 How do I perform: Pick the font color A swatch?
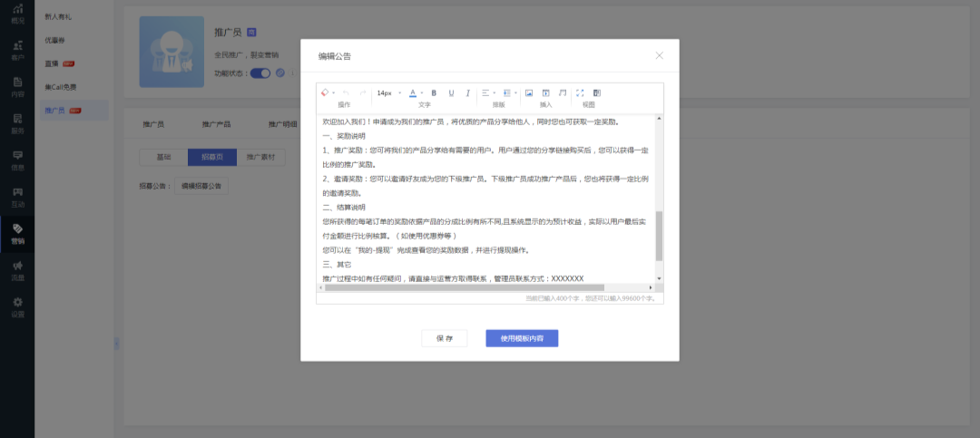click(x=412, y=92)
